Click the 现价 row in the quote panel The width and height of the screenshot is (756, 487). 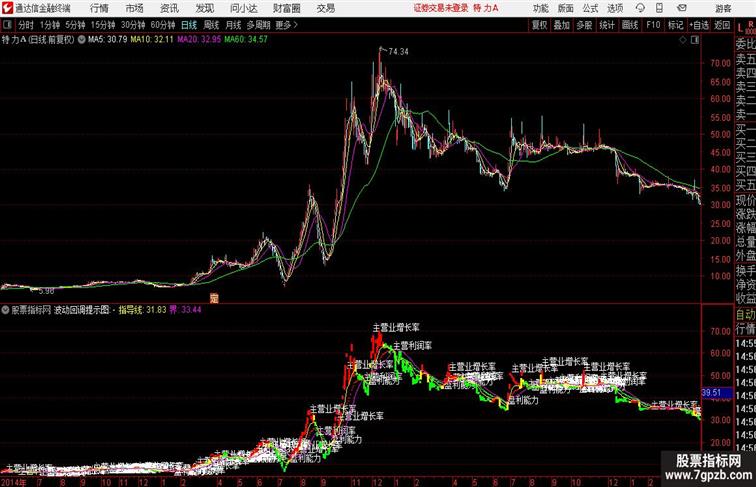(745, 200)
